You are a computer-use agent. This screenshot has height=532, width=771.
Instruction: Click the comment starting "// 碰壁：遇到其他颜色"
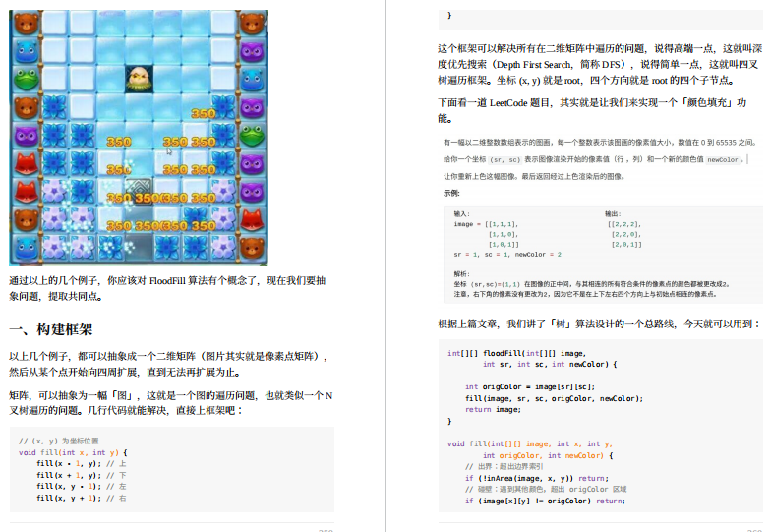[x=546, y=490]
